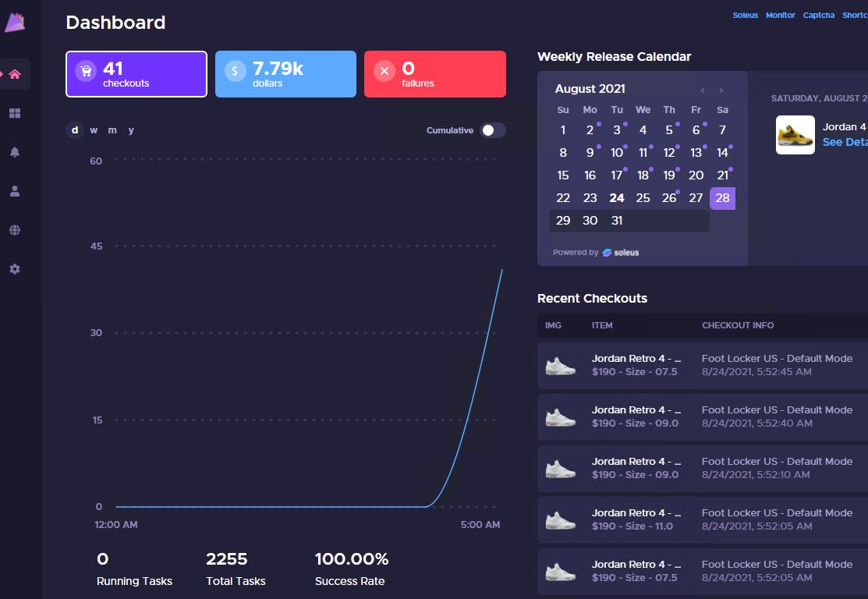Screen dimensions: 868x599
Task: Click the yellow Jordan 4 release thumbnail
Action: tap(795, 134)
